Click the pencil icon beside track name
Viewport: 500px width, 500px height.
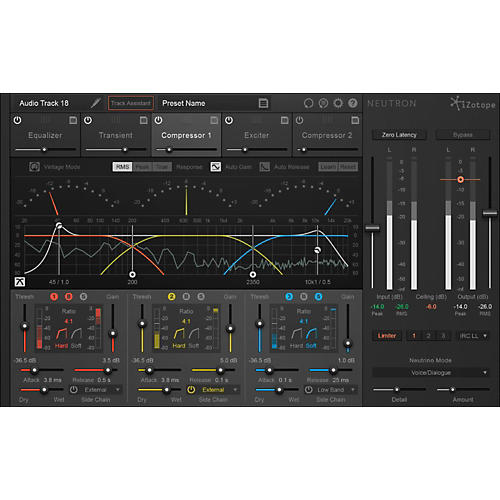(x=96, y=103)
